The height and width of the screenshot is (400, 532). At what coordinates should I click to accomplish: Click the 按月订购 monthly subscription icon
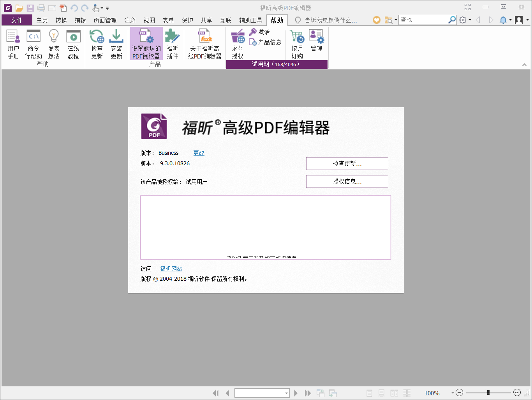pos(297,44)
